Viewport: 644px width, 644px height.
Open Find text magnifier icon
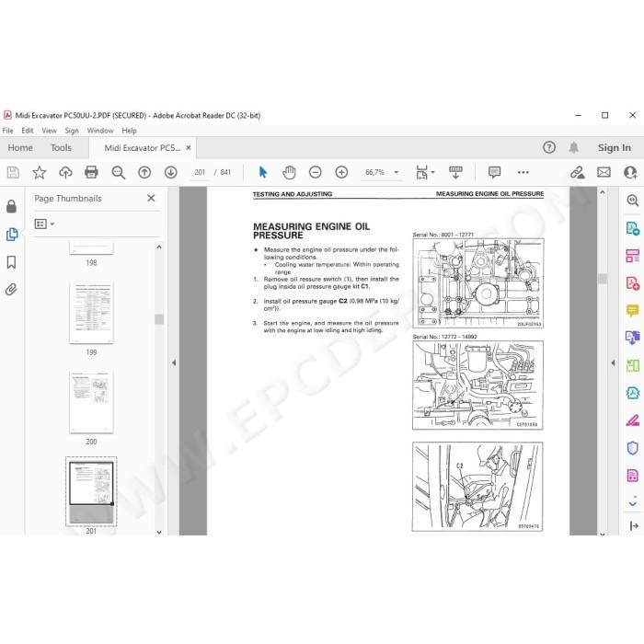click(x=119, y=173)
